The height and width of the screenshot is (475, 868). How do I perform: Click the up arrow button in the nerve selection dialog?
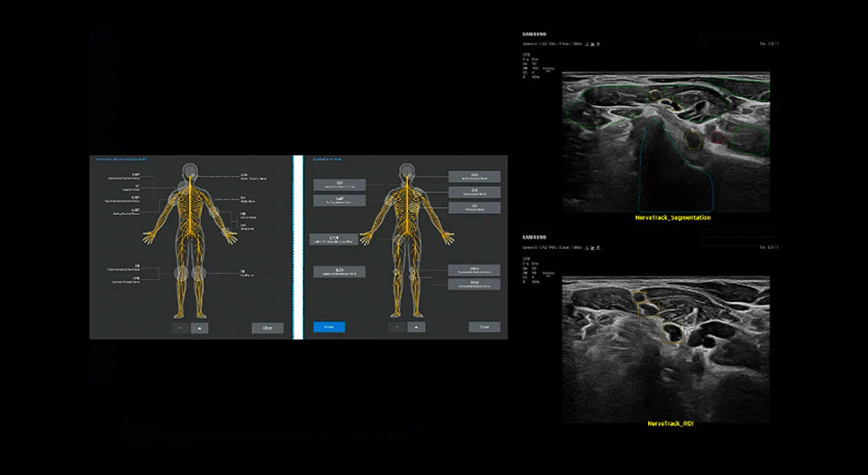[416, 327]
